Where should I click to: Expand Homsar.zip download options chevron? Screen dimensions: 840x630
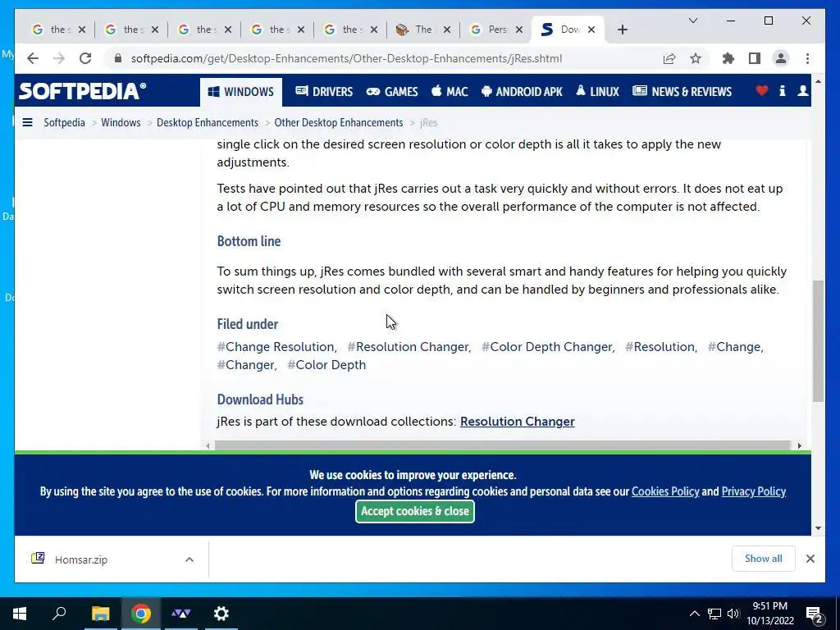coord(189,559)
